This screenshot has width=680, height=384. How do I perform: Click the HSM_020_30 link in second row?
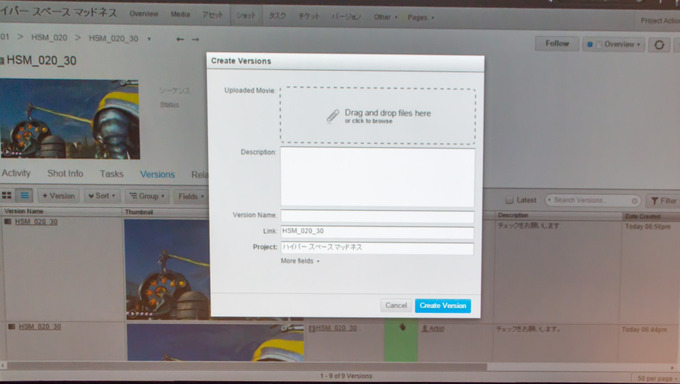pyautogui.click(x=336, y=328)
